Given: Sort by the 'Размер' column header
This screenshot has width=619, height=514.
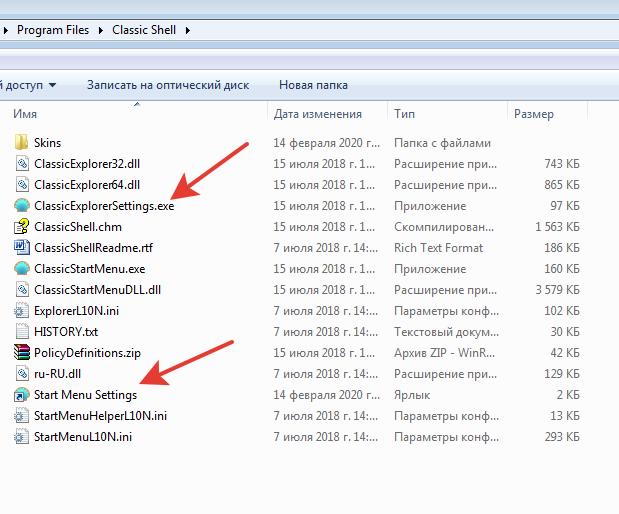Looking at the screenshot, I should click(533, 114).
